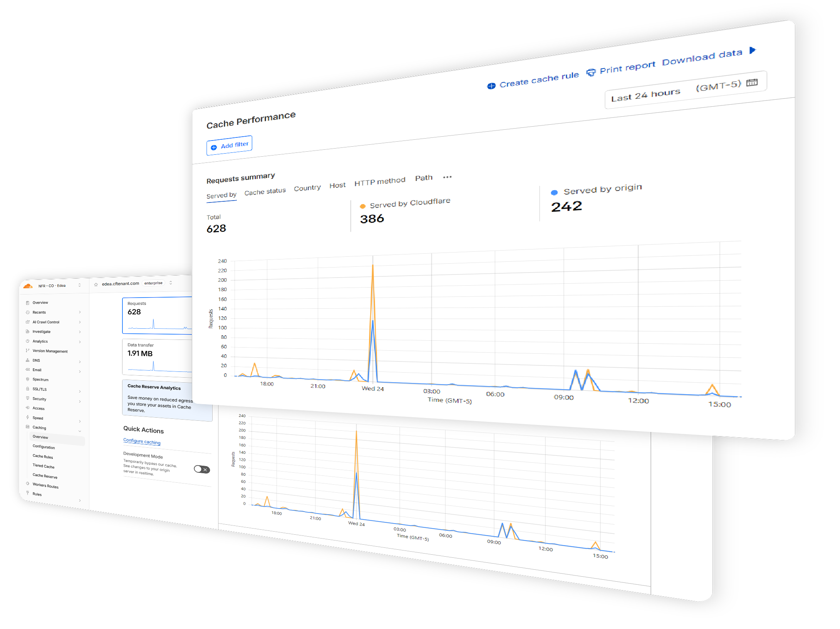Expand the Speed chevron
The width and height of the screenshot is (840, 629).
(x=80, y=422)
